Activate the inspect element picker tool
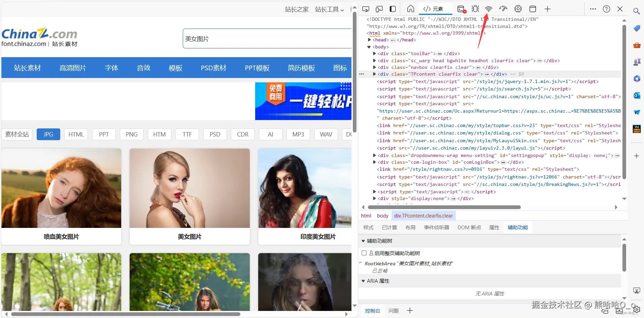 pyautogui.click(x=366, y=9)
